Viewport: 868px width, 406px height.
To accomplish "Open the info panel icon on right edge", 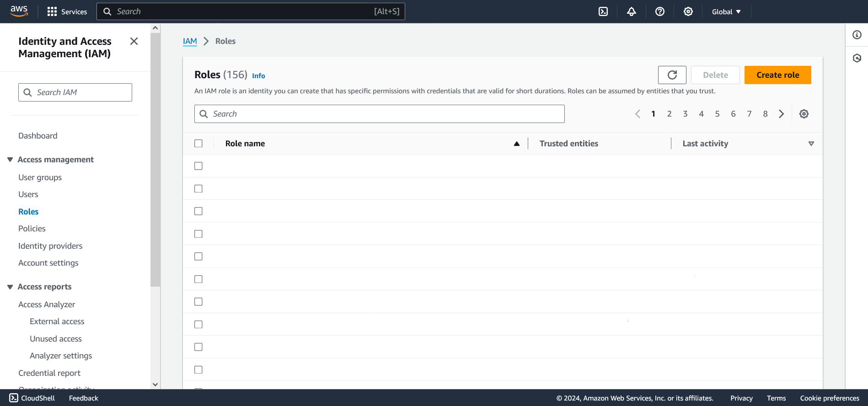I will 857,35.
